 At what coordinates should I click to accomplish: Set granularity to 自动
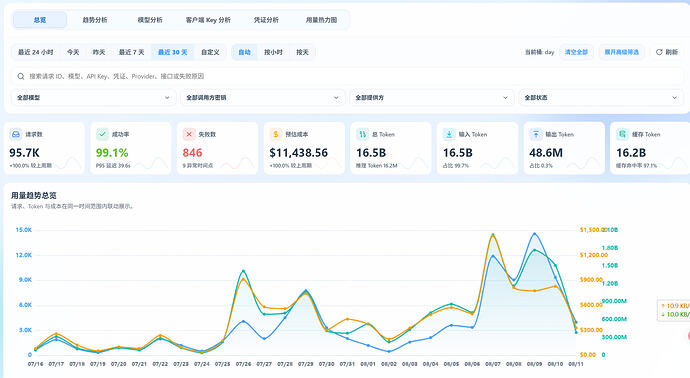pyautogui.click(x=245, y=52)
